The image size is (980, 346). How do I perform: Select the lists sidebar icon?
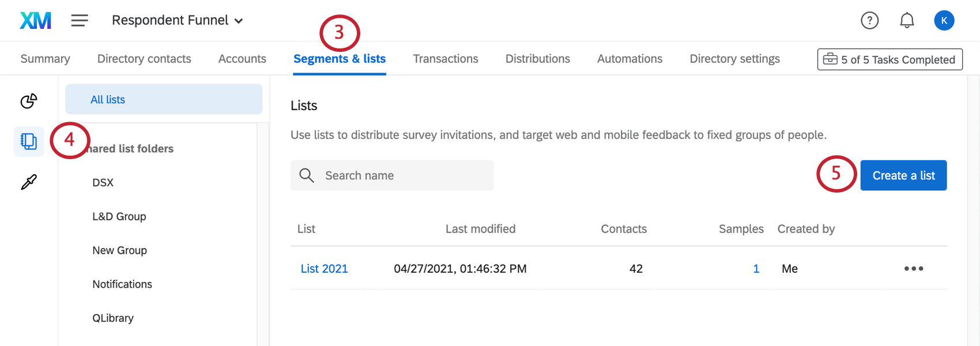(x=29, y=141)
